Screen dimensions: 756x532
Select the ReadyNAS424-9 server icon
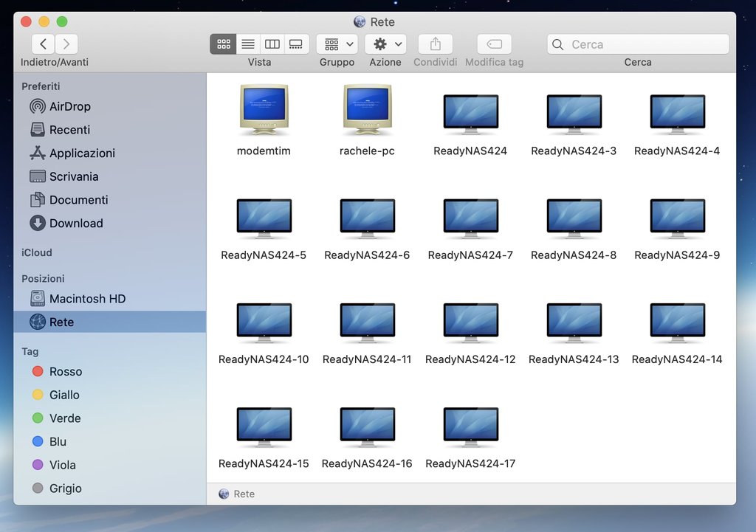tap(678, 218)
